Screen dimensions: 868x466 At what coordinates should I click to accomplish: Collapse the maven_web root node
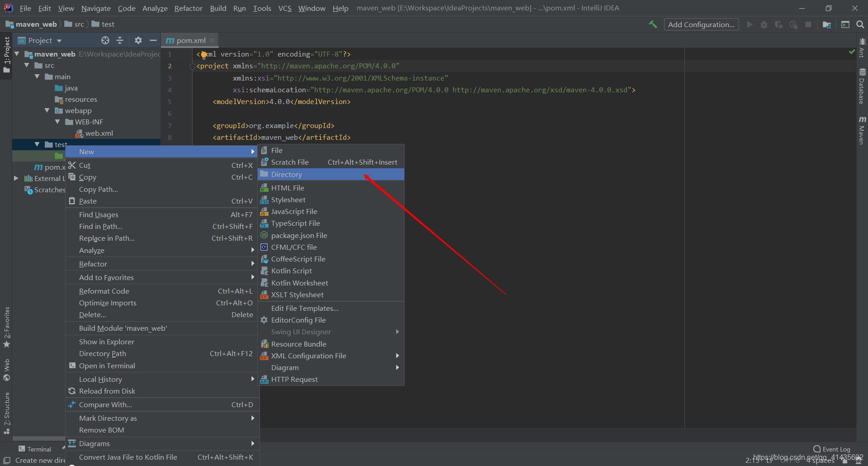(17, 54)
